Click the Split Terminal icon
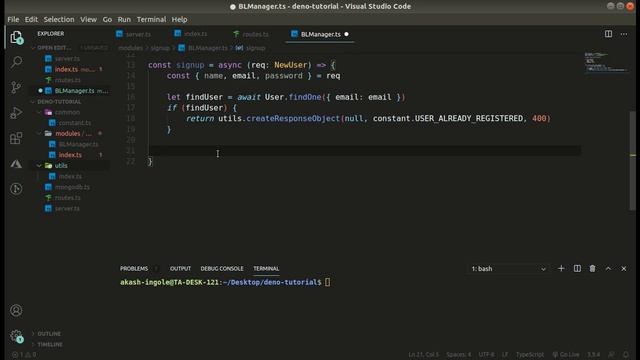Screen dimensions: 640x360 pos(577,269)
